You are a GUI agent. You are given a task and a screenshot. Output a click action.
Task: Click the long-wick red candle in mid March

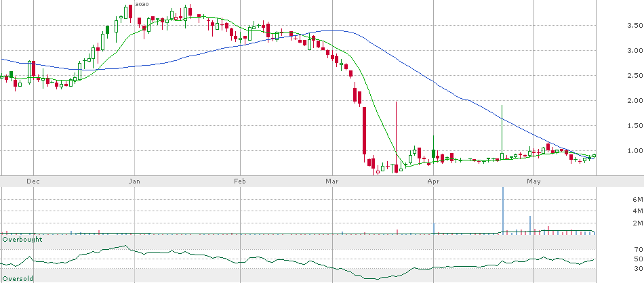coord(396,137)
